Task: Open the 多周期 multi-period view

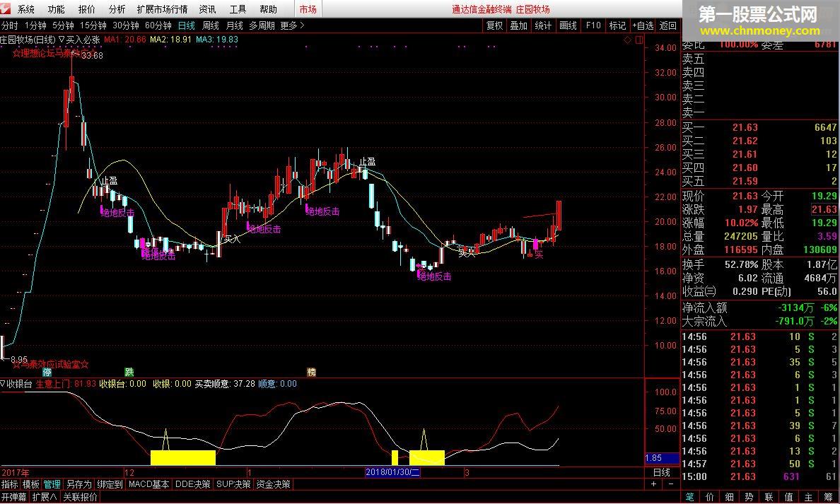Action: tap(262, 25)
